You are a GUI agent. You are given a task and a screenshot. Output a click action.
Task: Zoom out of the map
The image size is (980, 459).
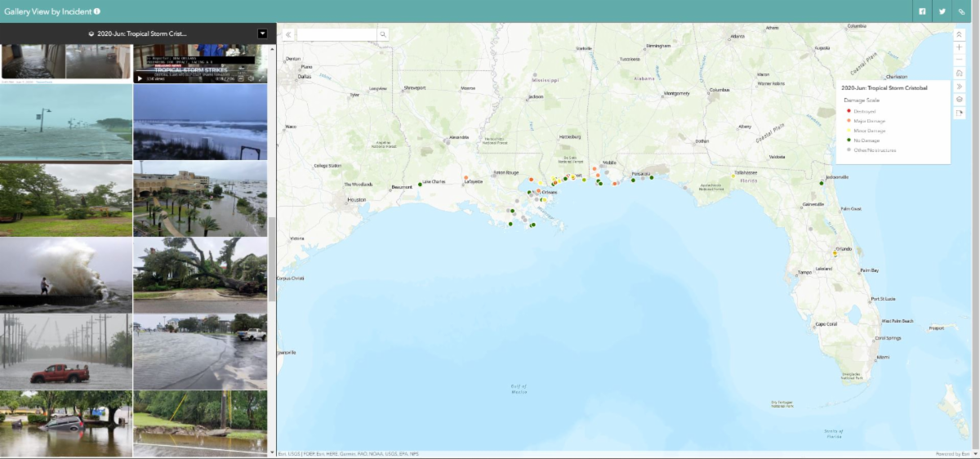click(x=960, y=60)
